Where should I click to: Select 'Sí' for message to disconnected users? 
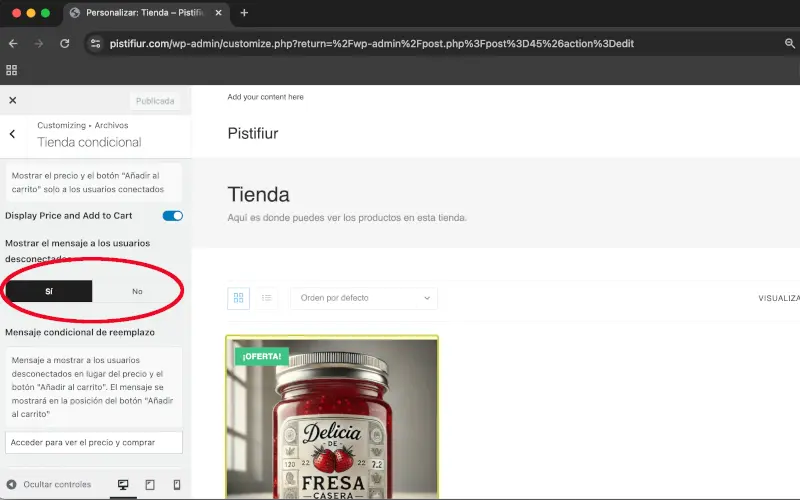(49, 291)
